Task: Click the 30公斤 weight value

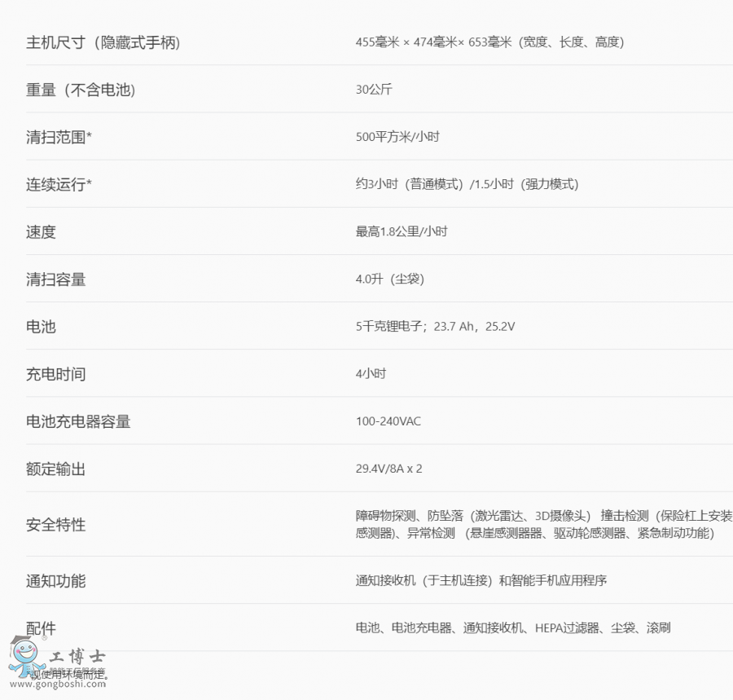Action: coord(374,90)
